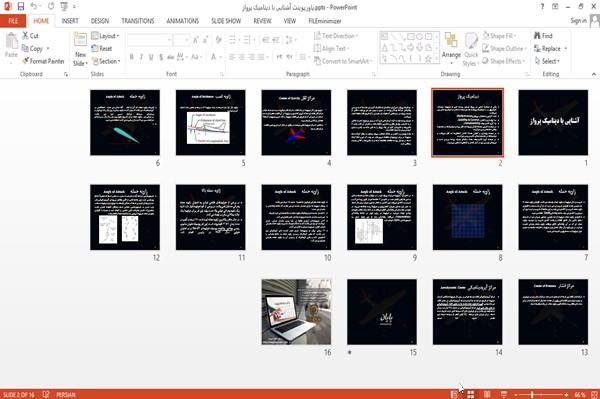Screen dimensions: 600x399
Task: Switch to the DESIGN tab
Action: 100,21
